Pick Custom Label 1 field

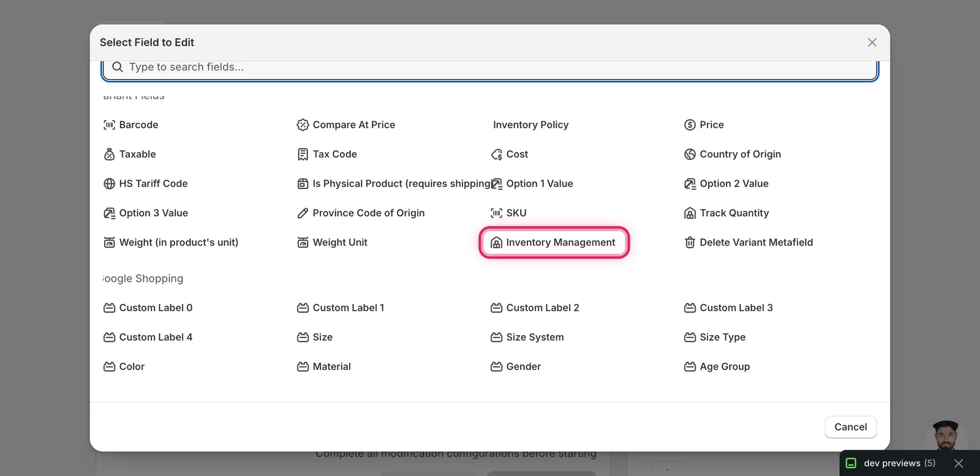[341, 308]
